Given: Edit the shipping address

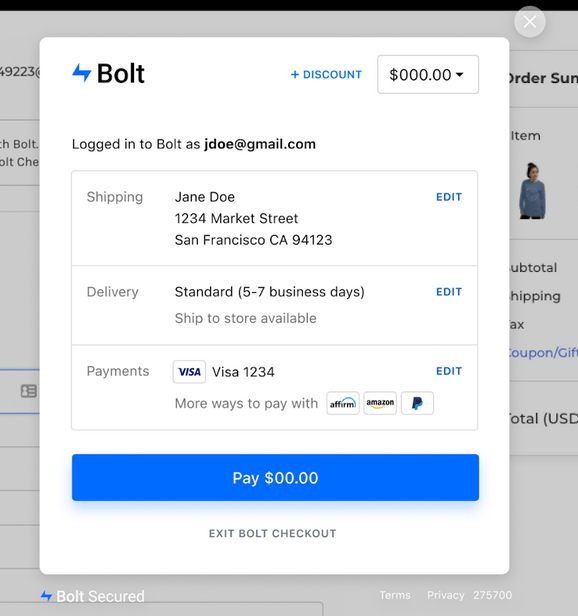Looking at the screenshot, I should point(449,197).
